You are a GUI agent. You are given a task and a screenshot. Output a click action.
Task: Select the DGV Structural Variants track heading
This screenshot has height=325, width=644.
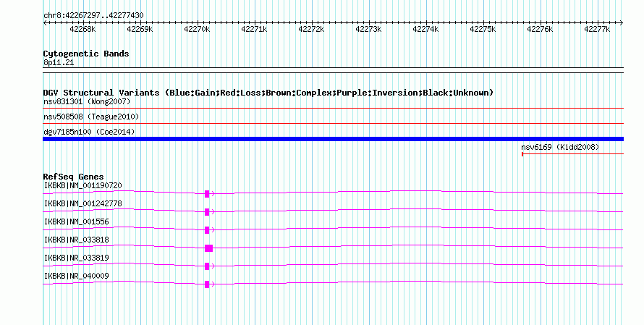pyautogui.click(x=268, y=93)
